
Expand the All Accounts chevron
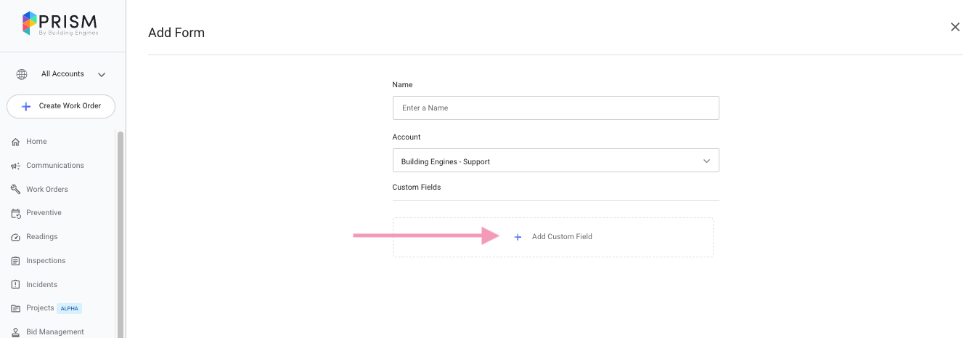click(102, 75)
